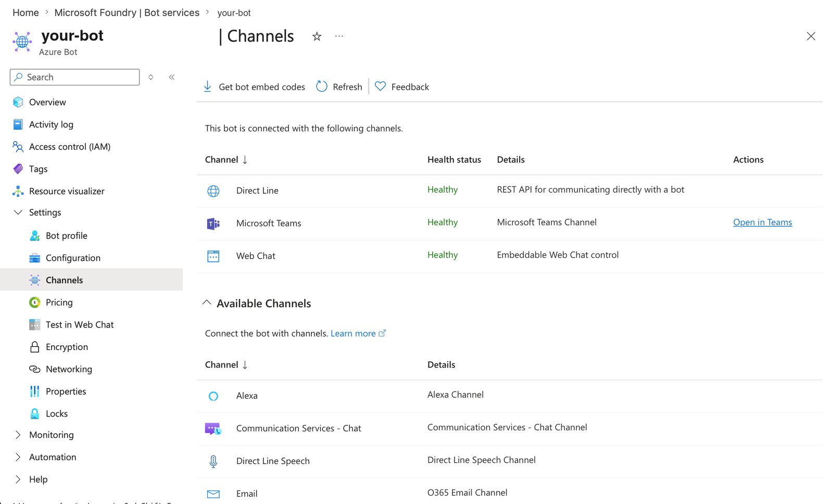Image resolution: width=833 pixels, height=504 pixels.
Task: Click the Microsoft Teams logo icon
Action: click(213, 223)
